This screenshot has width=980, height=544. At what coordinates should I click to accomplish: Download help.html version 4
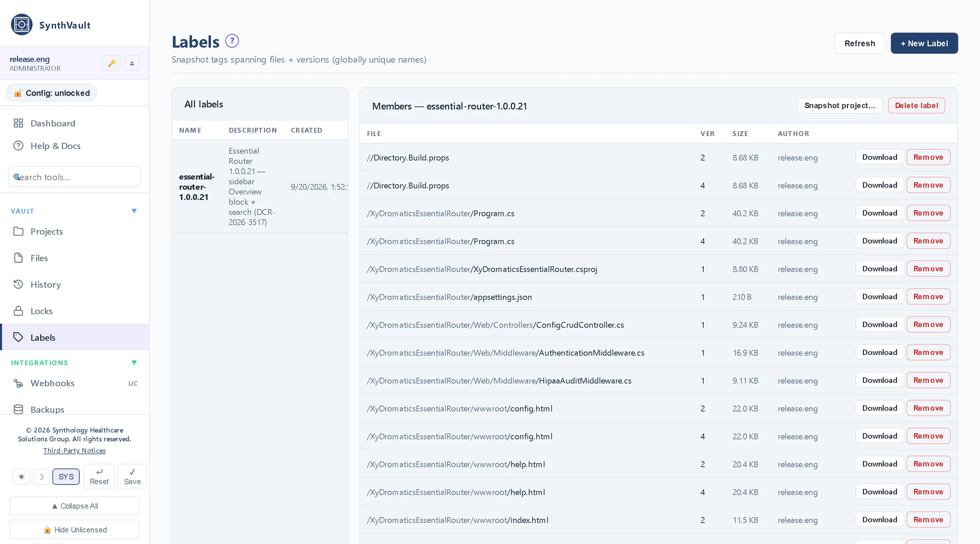[880, 492]
